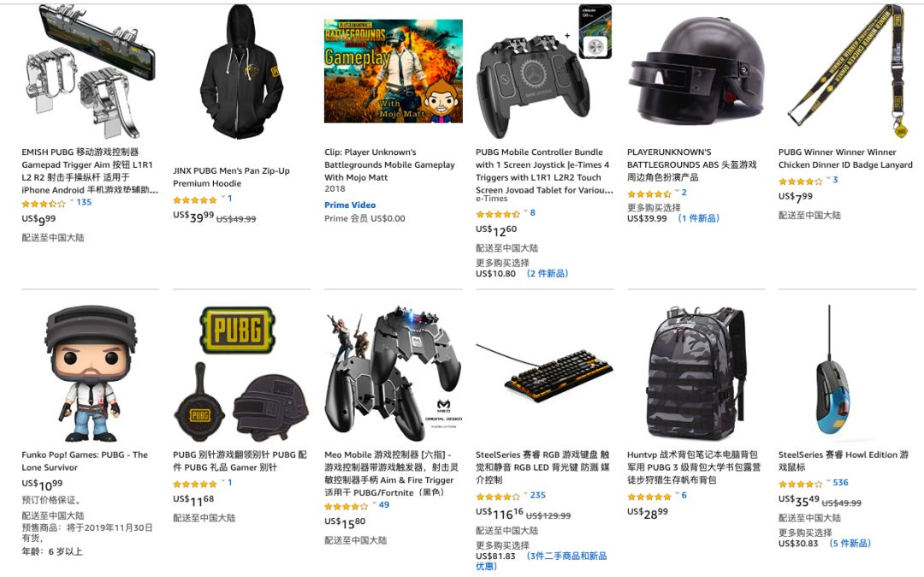
Task: Expand rating chevron next to 235 reviews
Action: (x=525, y=495)
